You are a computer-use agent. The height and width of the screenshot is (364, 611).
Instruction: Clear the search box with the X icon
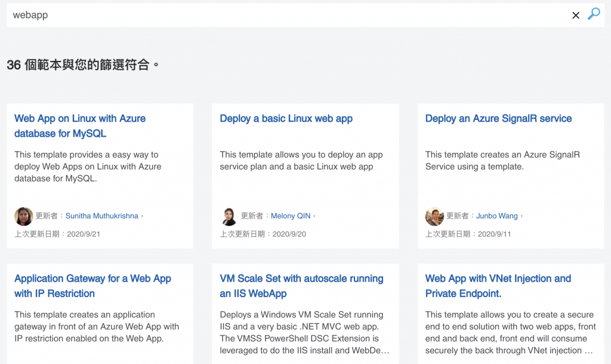[576, 16]
